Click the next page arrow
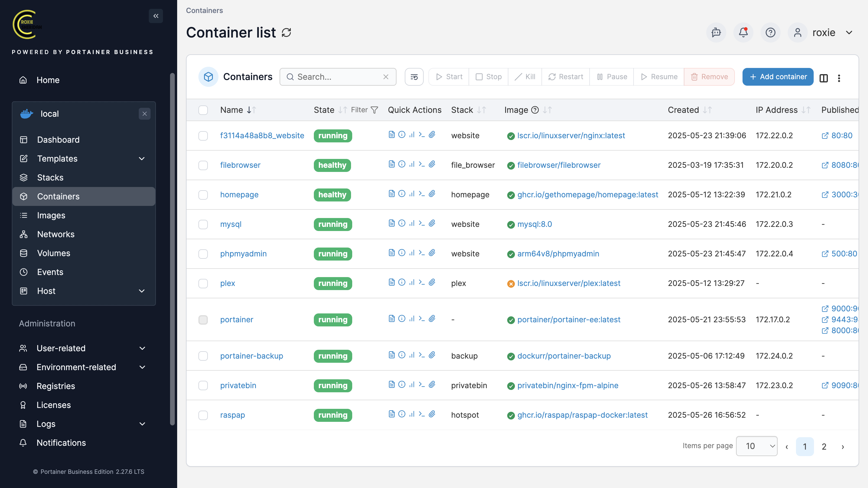The image size is (868, 488). click(x=843, y=447)
